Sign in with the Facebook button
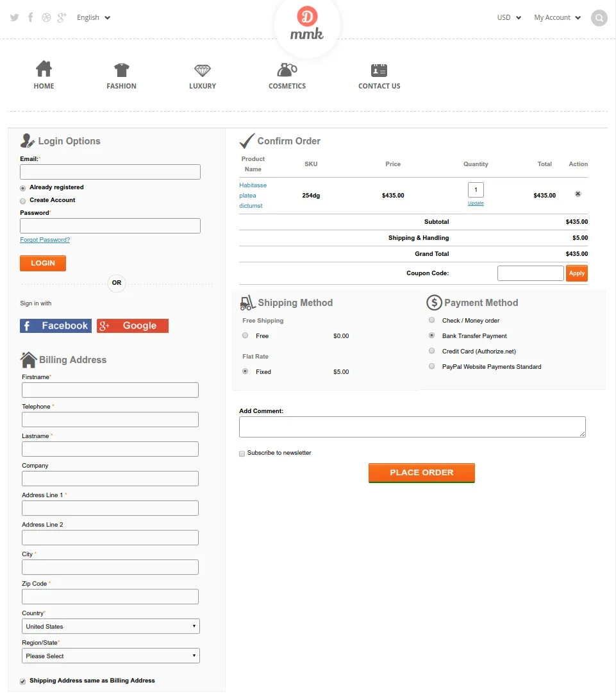The height and width of the screenshot is (696, 616). point(56,326)
